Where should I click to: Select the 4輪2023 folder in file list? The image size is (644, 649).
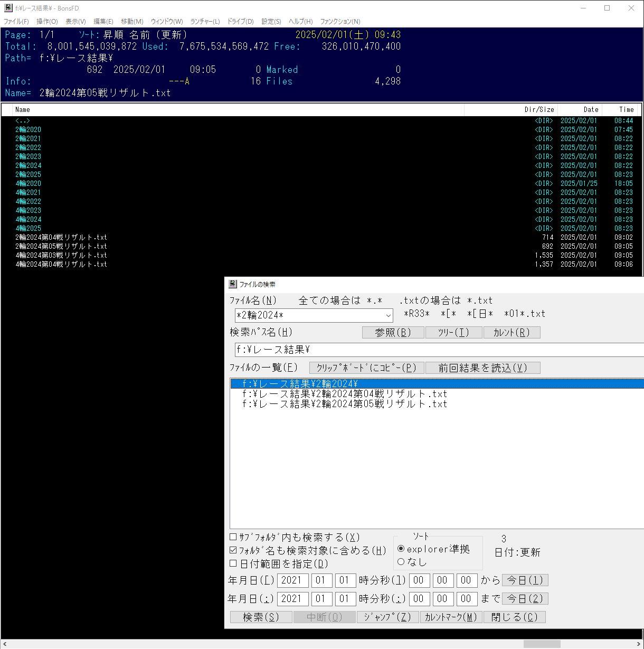click(29, 210)
